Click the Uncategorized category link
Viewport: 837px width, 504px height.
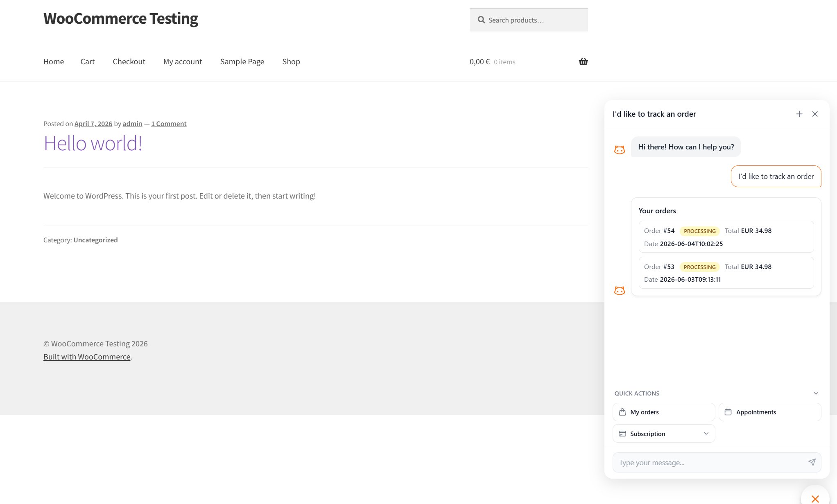pos(95,240)
